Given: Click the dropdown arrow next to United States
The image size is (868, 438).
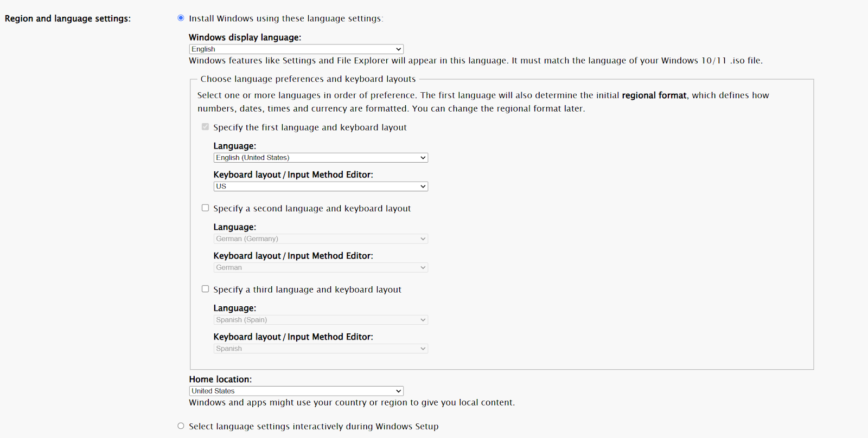Looking at the screenshot, I should pyautogui.click(x=398, y=390).
